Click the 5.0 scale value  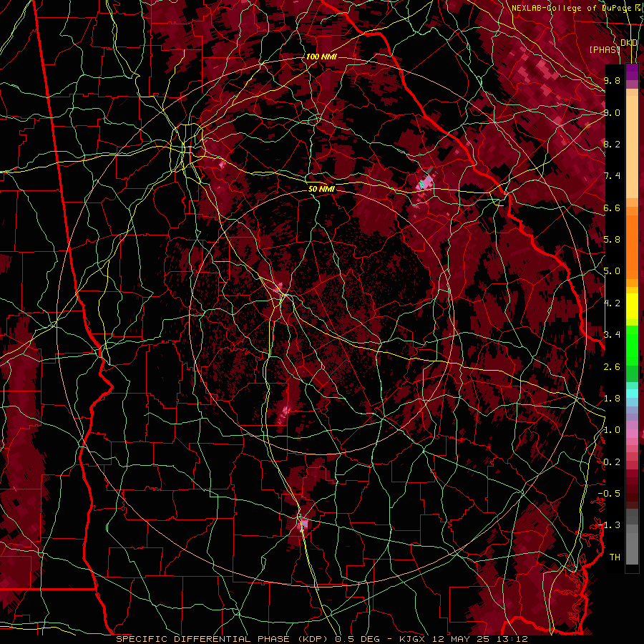pyautogui.click(x=612, y=271)
